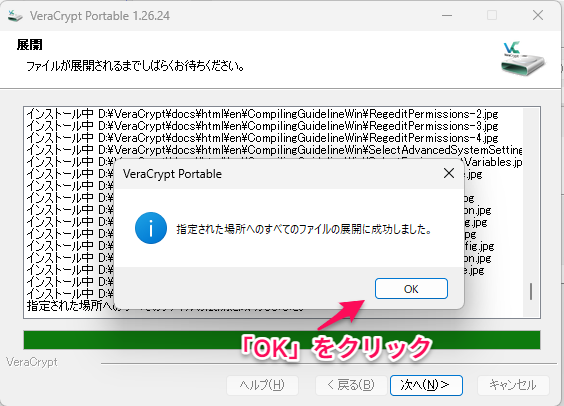Click OK in the VeraCrypt Portable dialog
Image resolution: width=564 pixels, height=406 pixels.
click(411, 288)
